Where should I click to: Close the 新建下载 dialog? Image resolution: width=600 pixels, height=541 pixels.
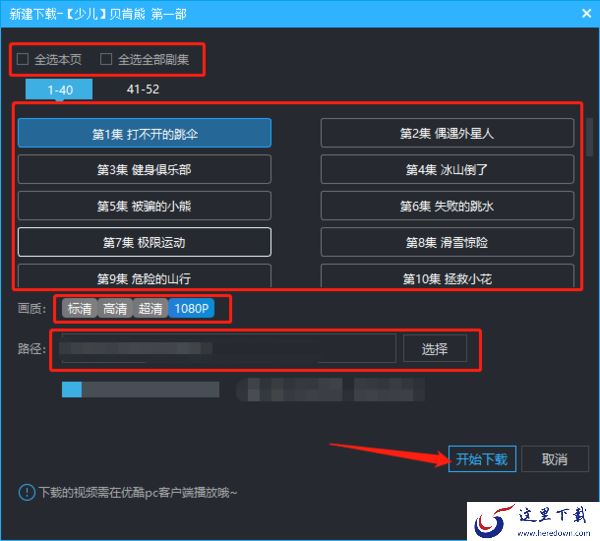[586, 14]
